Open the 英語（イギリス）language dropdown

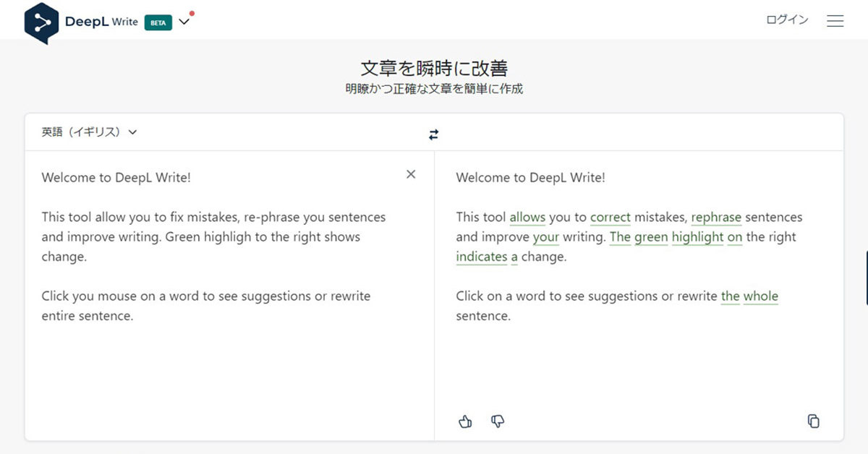pyautogui.click(x=89, y=132)
